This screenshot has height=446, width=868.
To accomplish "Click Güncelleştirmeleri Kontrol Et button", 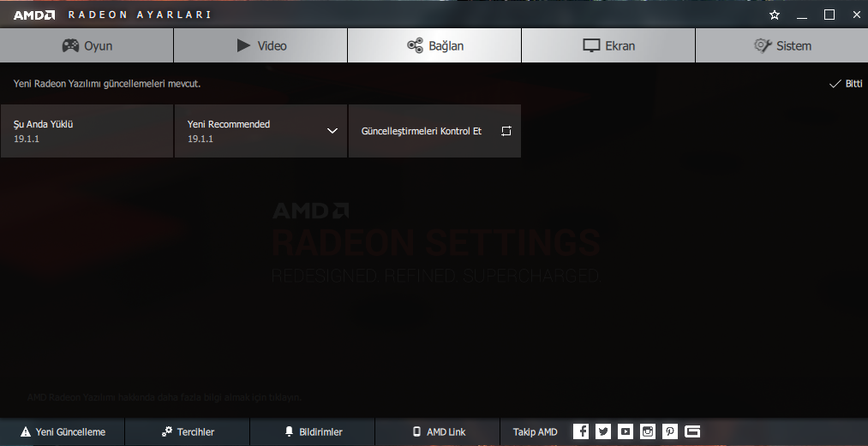I will click(434, 131).
